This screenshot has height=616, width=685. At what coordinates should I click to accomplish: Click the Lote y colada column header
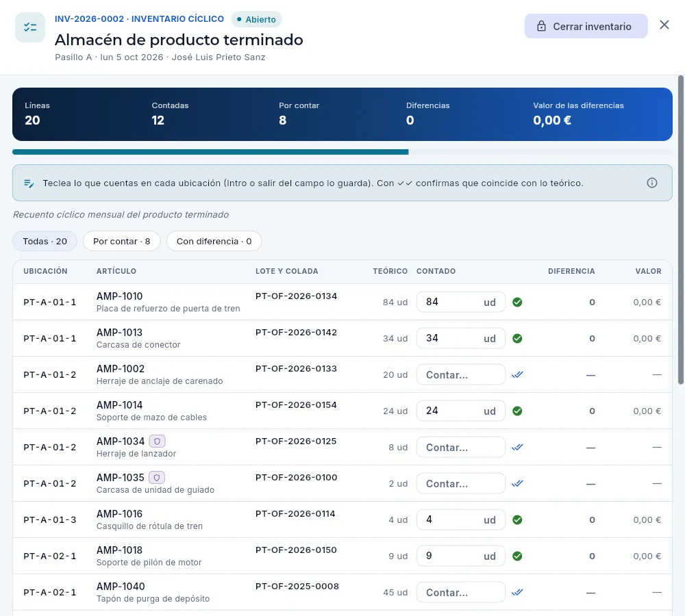coord(286,271)
